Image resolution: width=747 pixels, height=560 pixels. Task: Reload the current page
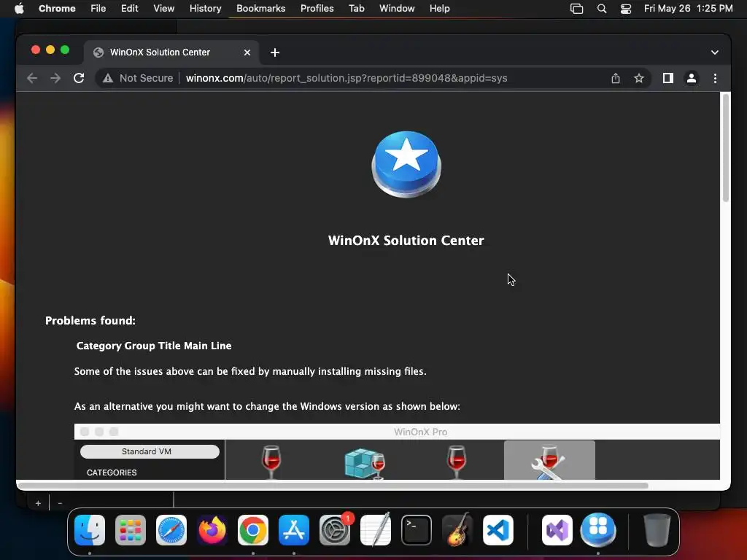79,78
